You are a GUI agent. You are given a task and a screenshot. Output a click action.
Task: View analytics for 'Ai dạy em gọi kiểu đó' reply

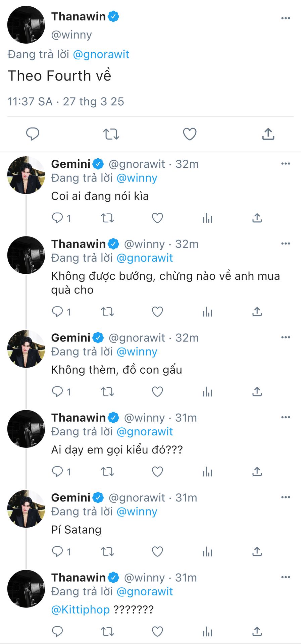coord(207,472)
